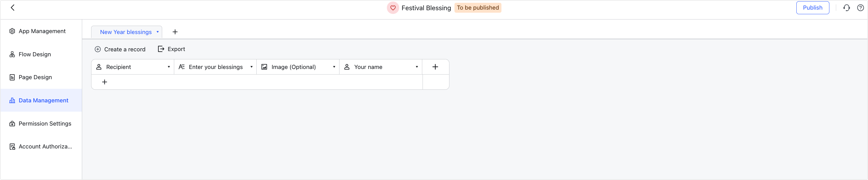Click the Publish button

pos(812,7)
